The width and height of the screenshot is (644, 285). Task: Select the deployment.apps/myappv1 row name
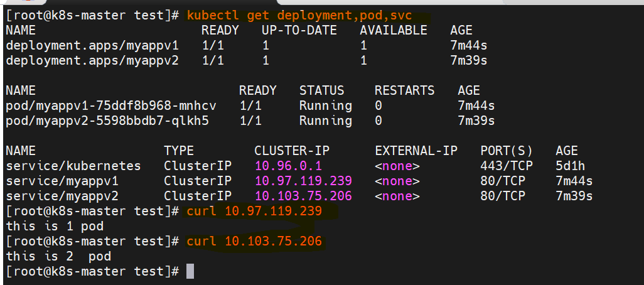tap(92, 46)
